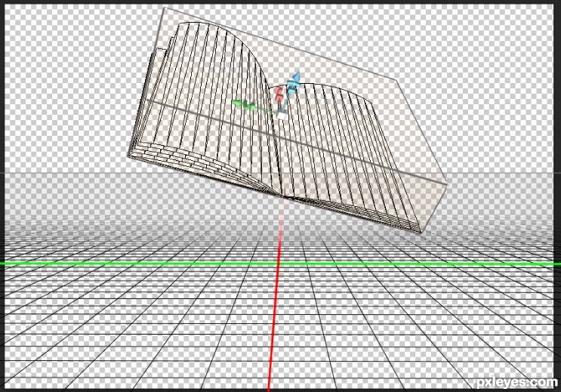
Task: Click the red axis handle on the 3D gizmo
Action: click(279, 93)
